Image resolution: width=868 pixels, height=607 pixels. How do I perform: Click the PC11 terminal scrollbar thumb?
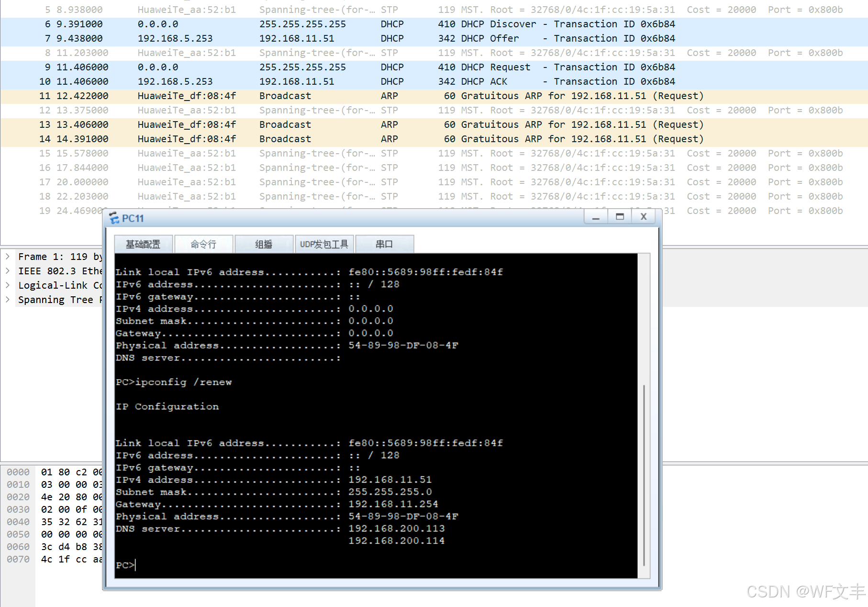coord(644,475)
